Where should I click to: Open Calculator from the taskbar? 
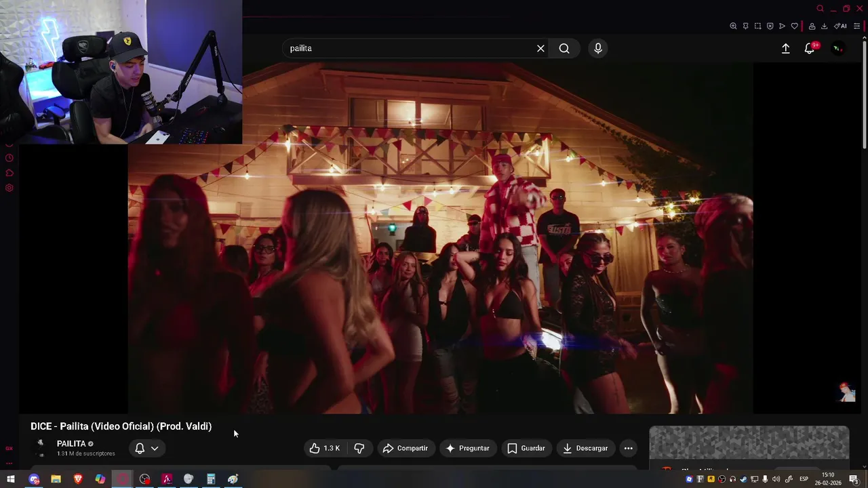[x=211, y=479]
